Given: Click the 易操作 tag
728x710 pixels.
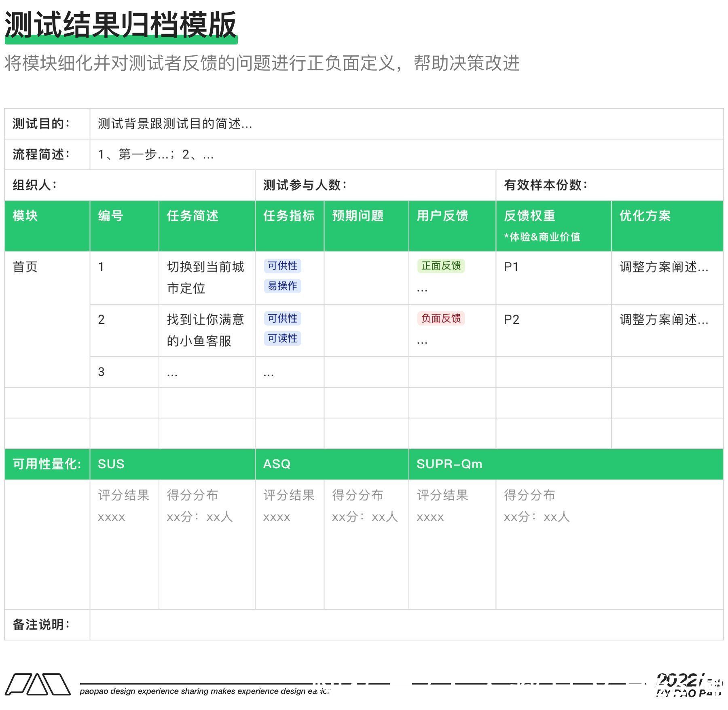Looking at the screenshot, I should point(282,286).
